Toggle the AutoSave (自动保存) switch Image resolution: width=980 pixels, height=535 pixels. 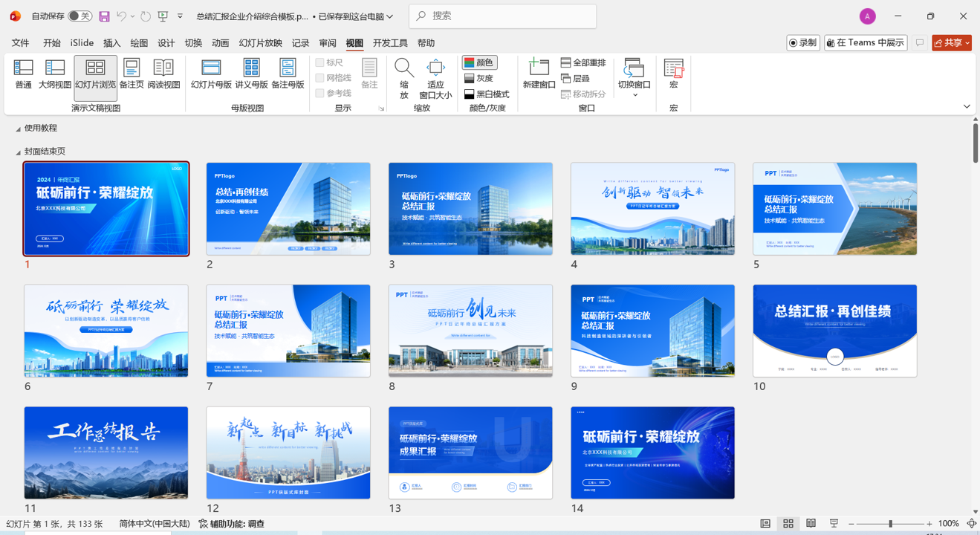pos(79,16)
